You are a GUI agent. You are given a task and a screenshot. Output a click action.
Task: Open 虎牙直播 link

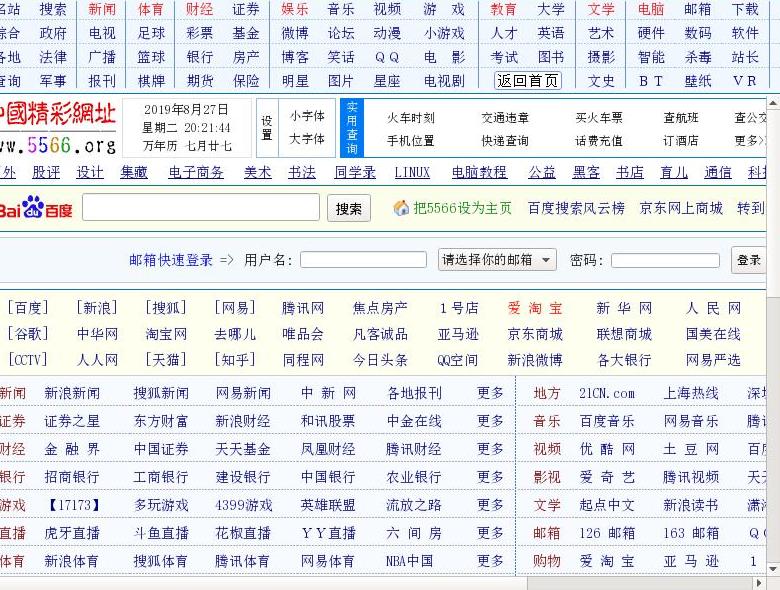[x=72, y=534]
